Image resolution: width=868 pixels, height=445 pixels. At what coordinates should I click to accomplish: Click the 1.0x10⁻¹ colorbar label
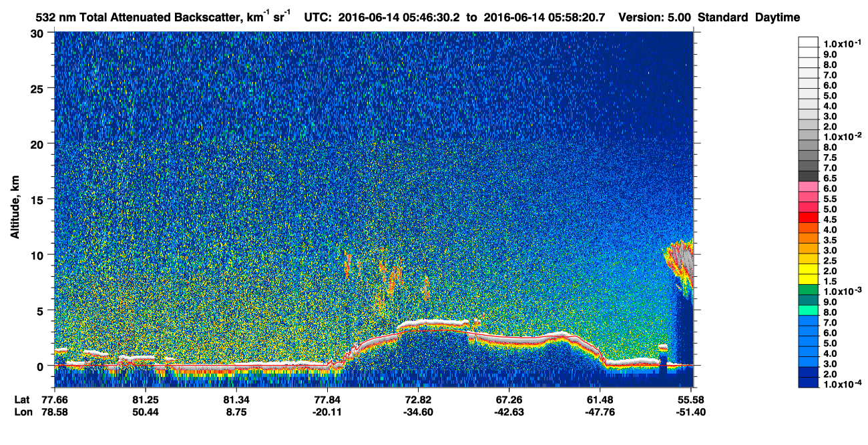click(x=842, y=43)
